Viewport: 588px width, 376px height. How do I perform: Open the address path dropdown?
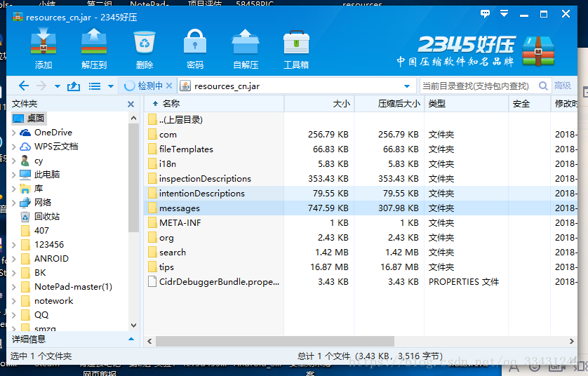407,86
